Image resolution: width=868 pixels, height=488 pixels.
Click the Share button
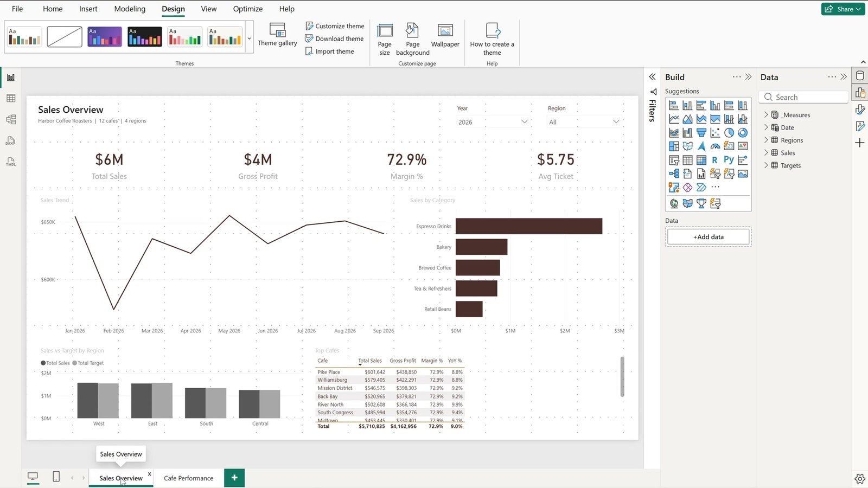(843, 9)
